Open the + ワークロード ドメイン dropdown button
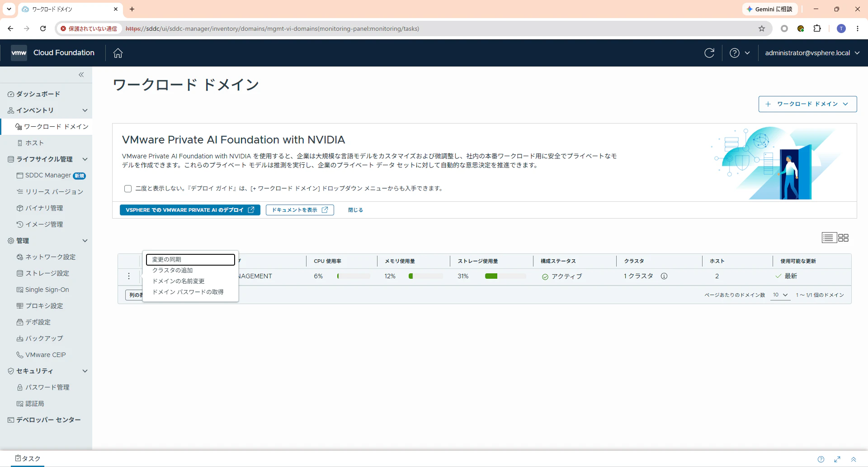 807,104
